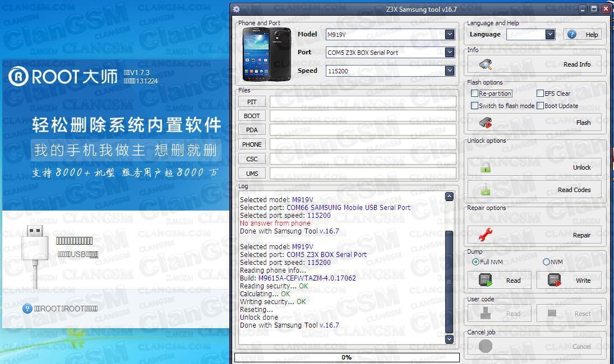Click the question mark icon in ROOT window
Image resolution: width=614 pixels, height=364 pixels.
click(27, 309)
